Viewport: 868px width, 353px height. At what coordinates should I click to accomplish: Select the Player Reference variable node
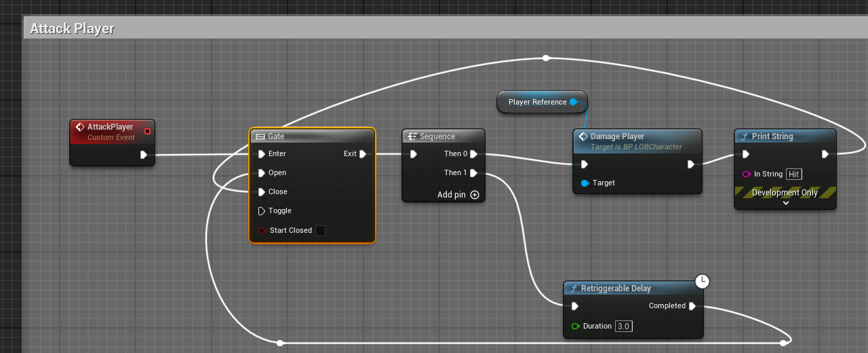[542, 102]
